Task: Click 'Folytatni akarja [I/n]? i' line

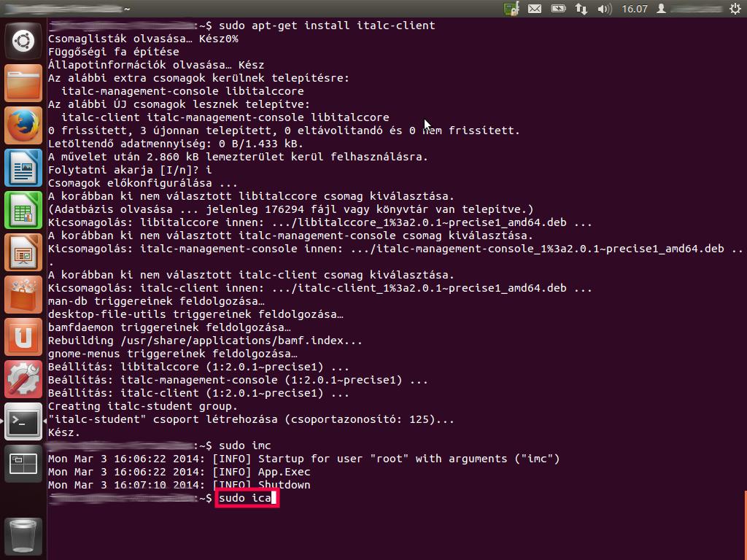Action: tap(130, 170)
